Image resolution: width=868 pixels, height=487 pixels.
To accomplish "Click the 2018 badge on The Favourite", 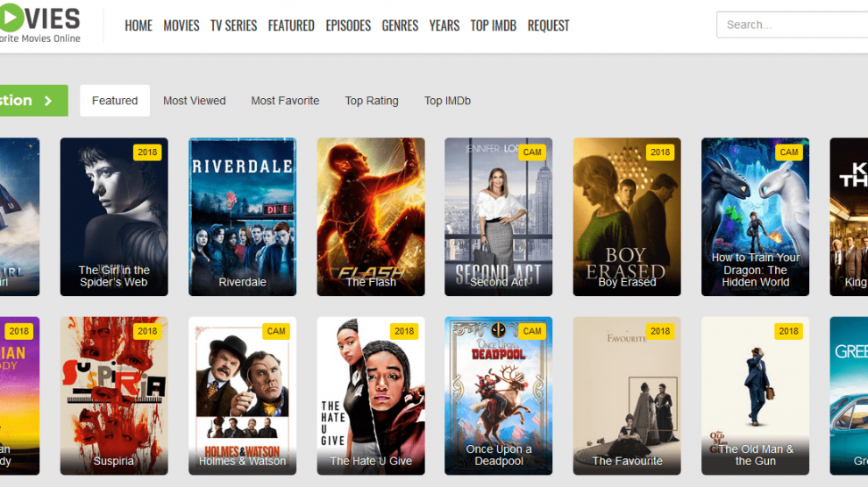I will coord(660,331).
